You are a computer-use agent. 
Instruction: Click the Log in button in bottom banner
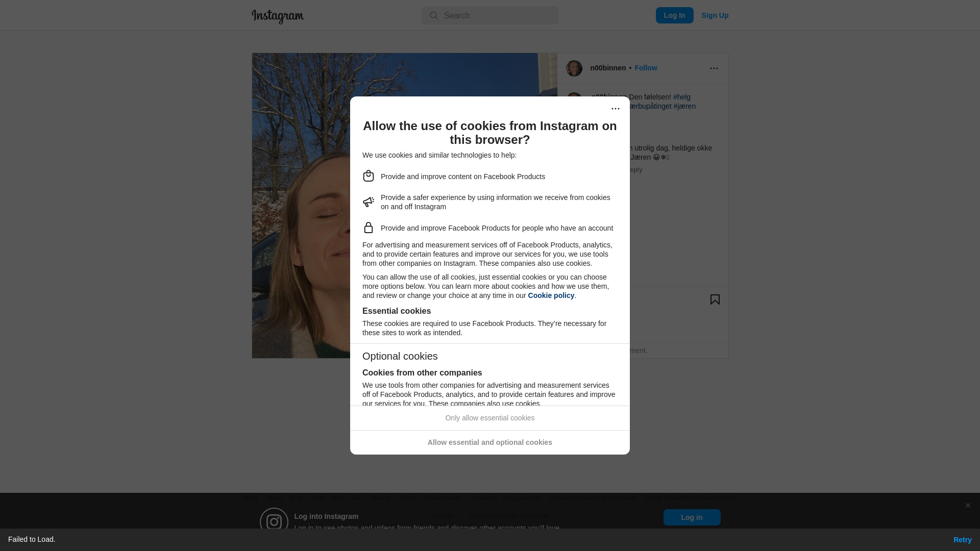coord(692,517)
